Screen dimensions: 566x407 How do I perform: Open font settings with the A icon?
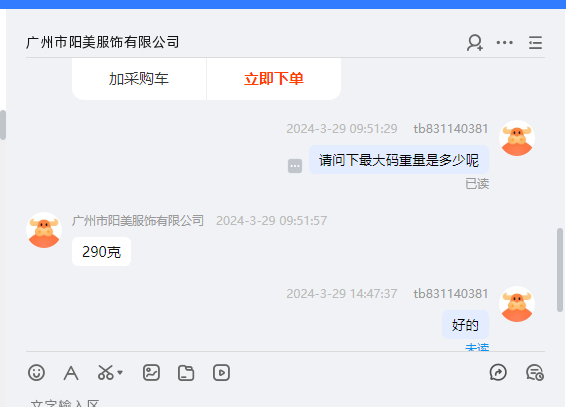(x=71, y=373)
